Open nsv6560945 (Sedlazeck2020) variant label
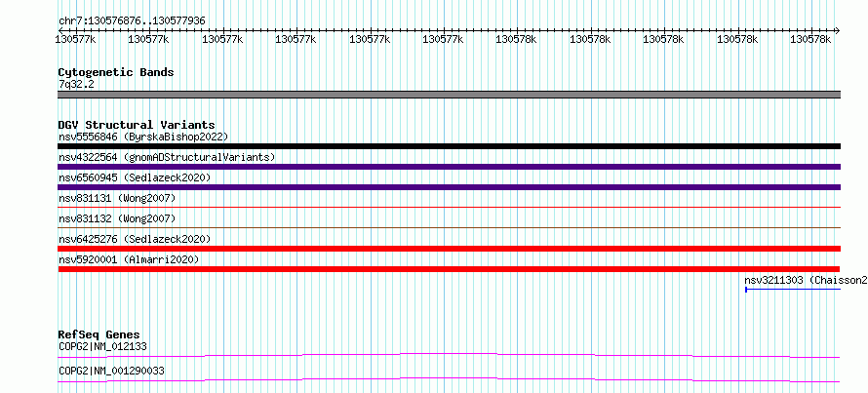868x393 pixels. click(x=135, y=177)
